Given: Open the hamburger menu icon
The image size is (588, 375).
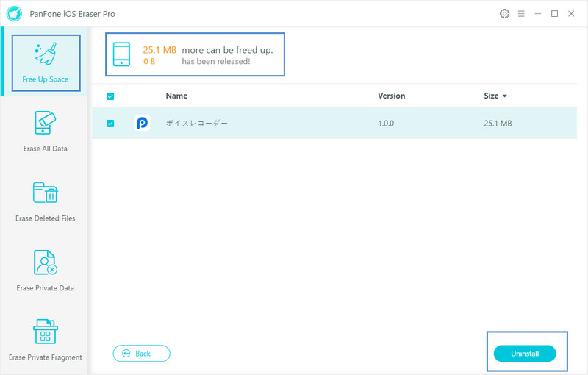Looking at the screenshot, I should (x=521, y=14).
